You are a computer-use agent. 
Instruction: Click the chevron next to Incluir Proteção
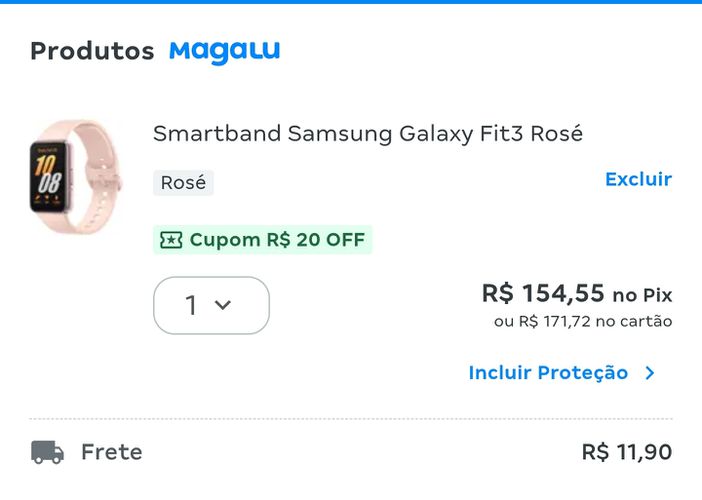coord(650,373)
